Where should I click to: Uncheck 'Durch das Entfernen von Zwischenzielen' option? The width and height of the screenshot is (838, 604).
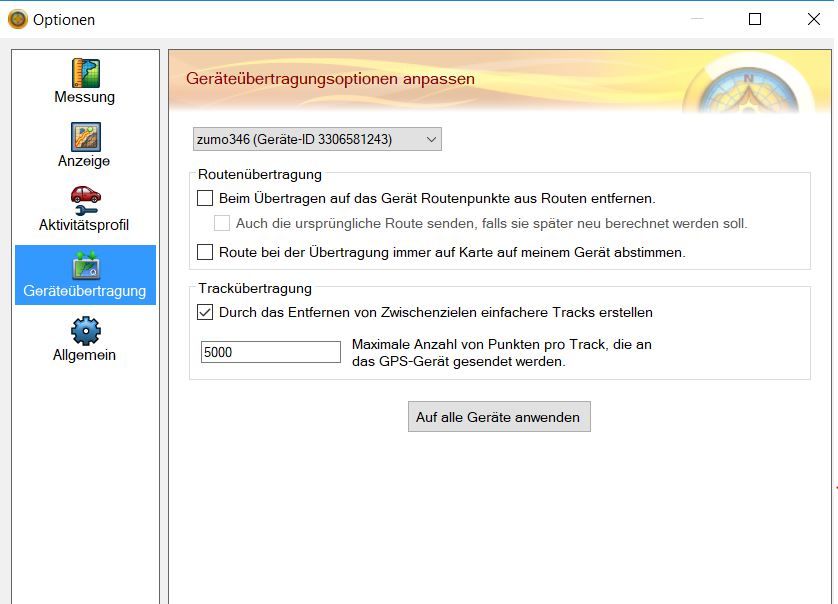(x=205, y=313)
